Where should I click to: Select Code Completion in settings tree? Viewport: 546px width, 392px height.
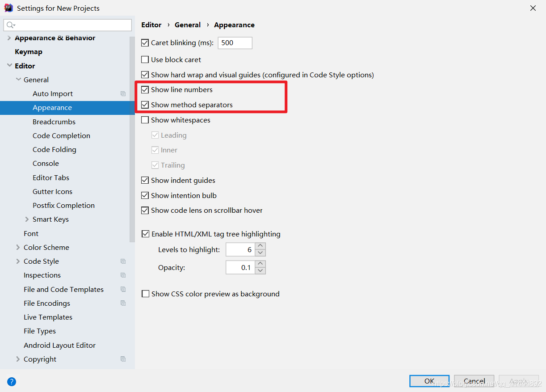tap(61, 135)
